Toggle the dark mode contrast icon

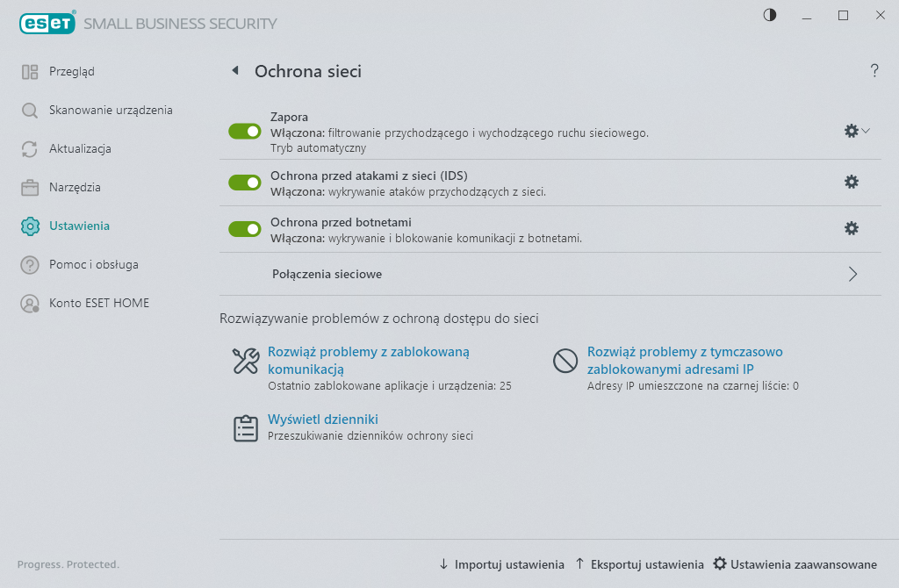coord(769,15)
